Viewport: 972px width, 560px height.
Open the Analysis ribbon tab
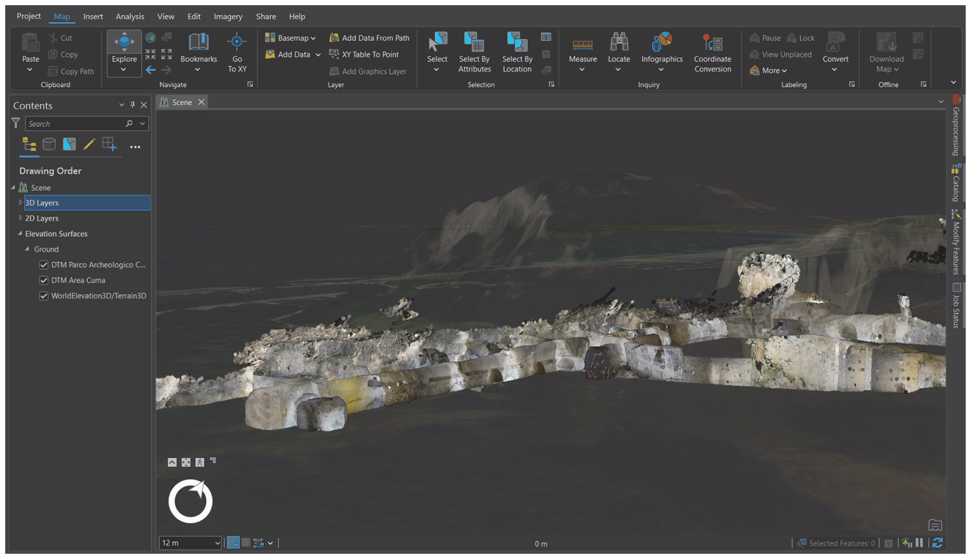[x=130, y=17]
